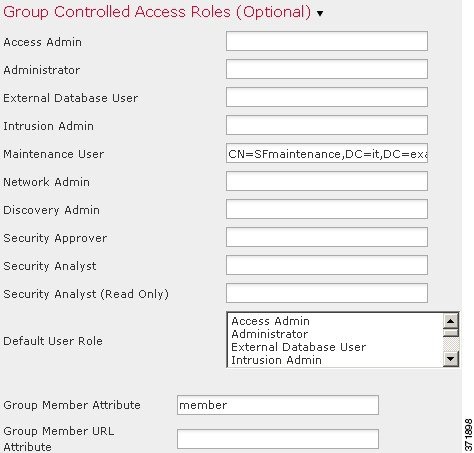The height and width of the screenshot is (453, 474).
Task: Focus the Access Admin text field
Action: click(x=327, y=41)
